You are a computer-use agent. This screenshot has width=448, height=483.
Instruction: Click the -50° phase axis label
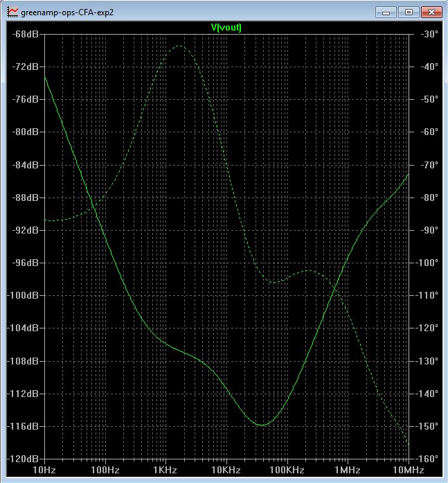click(429, 99)
